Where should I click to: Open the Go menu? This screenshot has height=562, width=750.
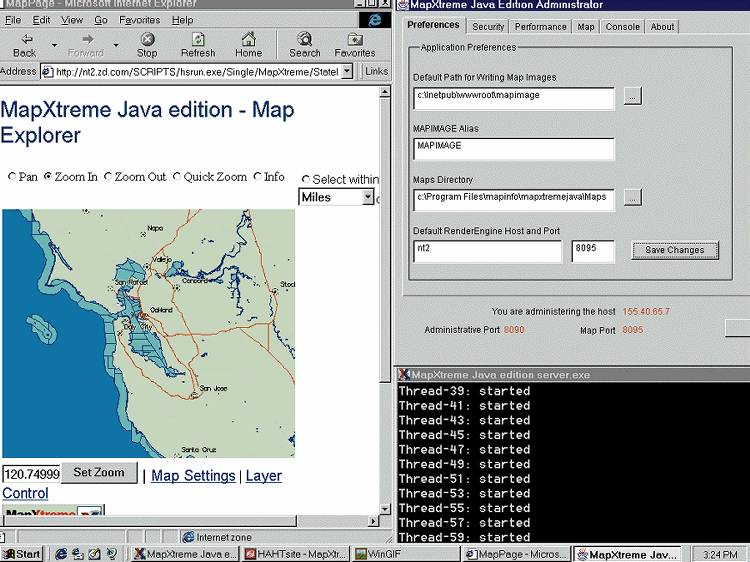pyautogui.click(x=100, y=20)
